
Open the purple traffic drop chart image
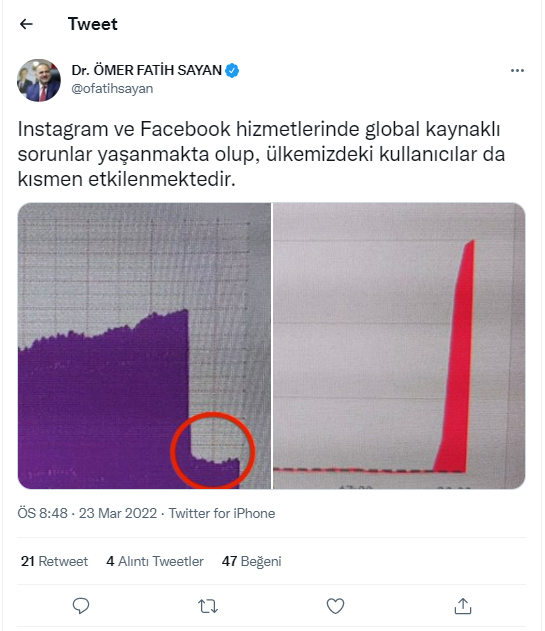point(144,346)
